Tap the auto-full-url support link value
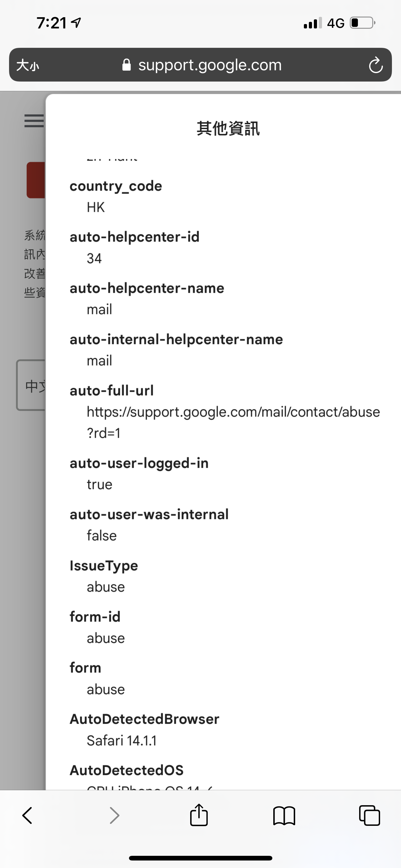This screenshot has height=868, width=401. [x=233, y=412]
